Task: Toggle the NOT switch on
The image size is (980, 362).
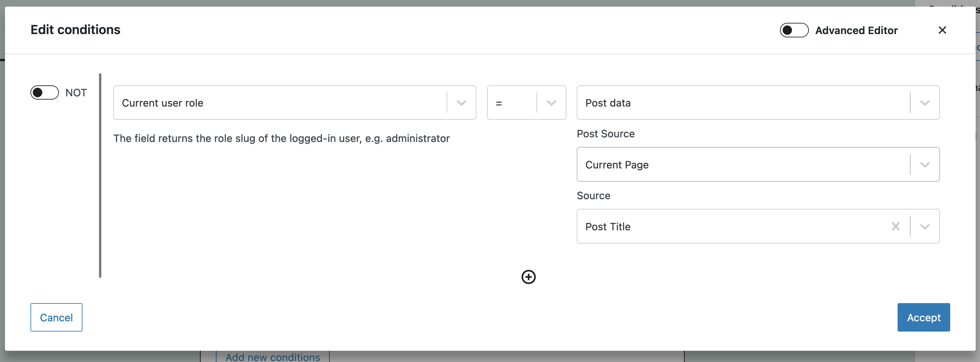Action: tap(44, 92)
